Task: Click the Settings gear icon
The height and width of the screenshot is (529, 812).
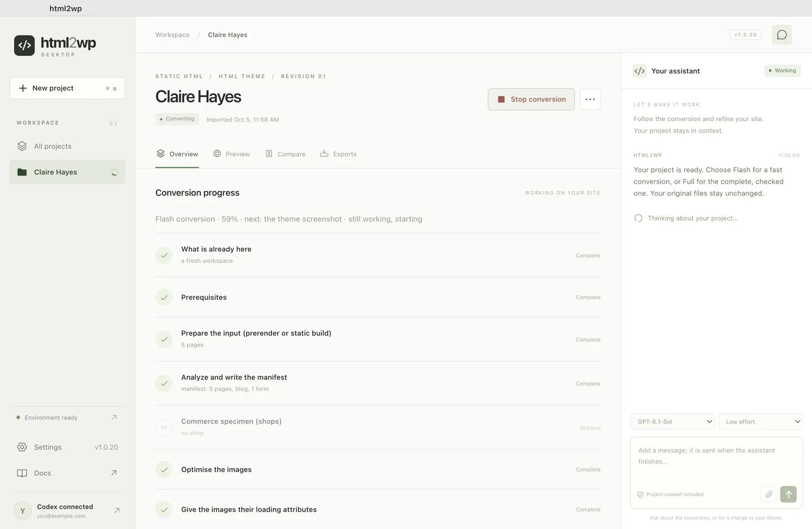Action: point(22,447)
